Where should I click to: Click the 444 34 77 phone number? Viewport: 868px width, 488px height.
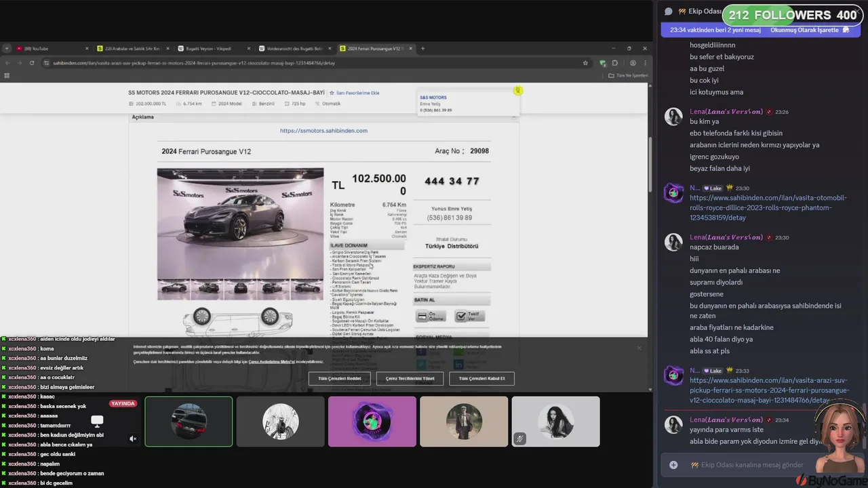click(452, 181)
